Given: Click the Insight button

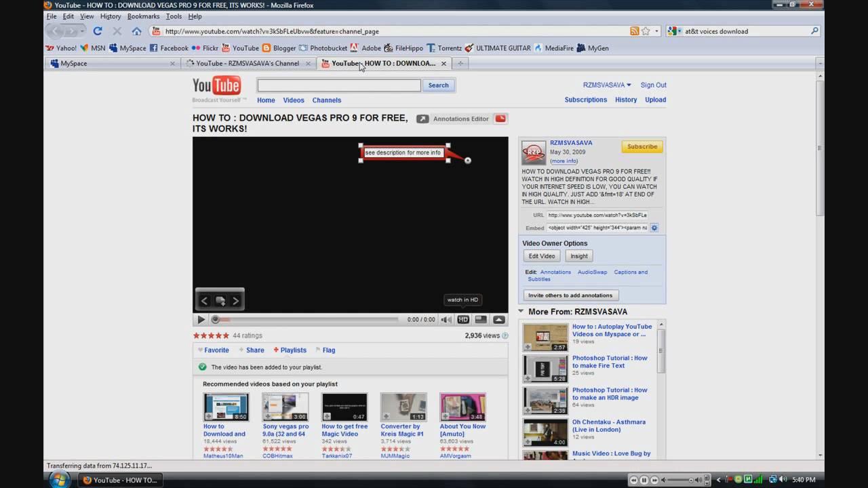Looking at the screenshot, I should [579, 256].
